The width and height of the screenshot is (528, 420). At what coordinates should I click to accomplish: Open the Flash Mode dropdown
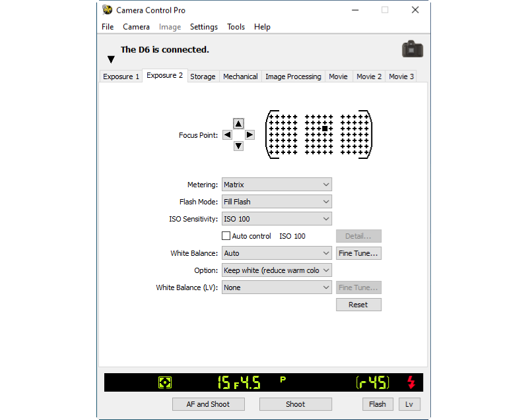point(277,201)
